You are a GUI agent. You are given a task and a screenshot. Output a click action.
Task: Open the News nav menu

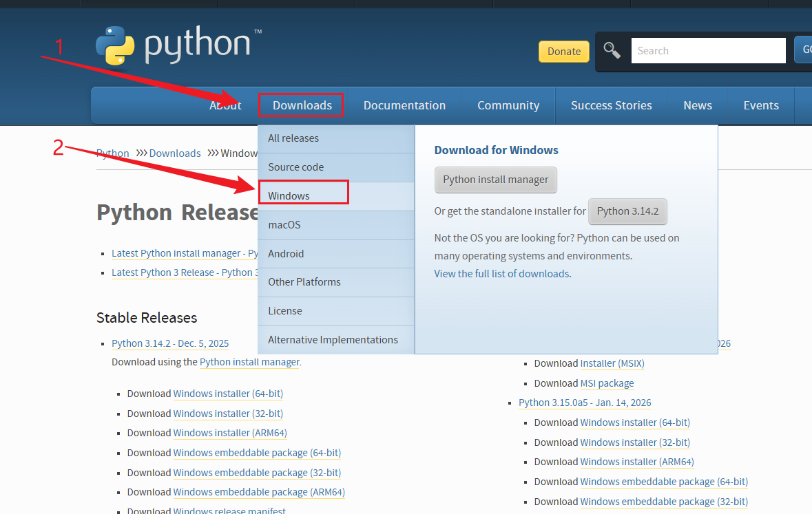698,105
